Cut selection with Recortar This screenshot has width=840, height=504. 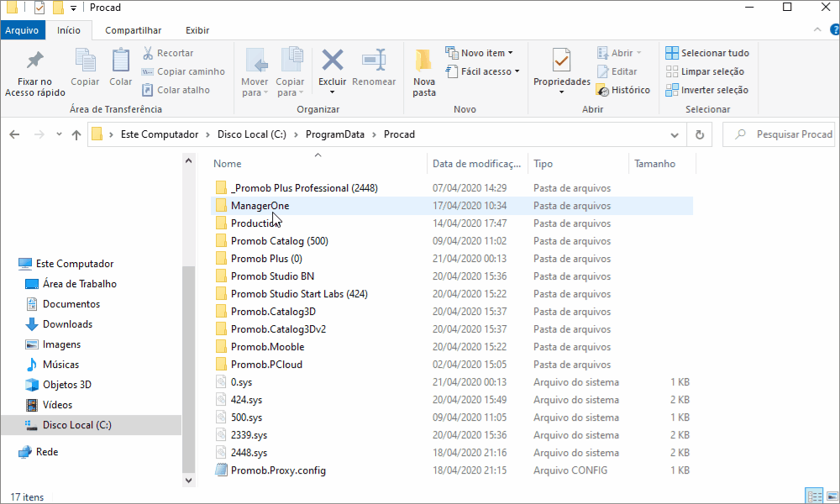pyautogui.click(x=168, y=53)
